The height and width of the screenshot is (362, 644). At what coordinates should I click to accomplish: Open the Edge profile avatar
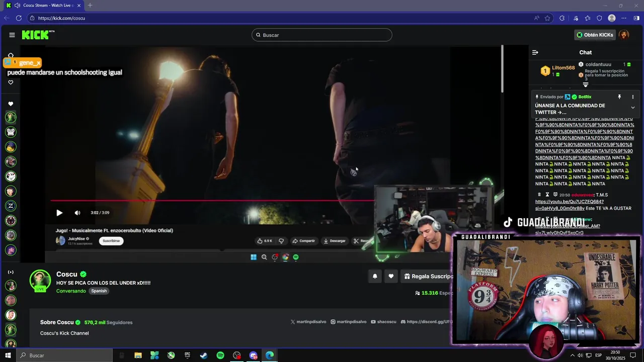(x=612, y=18)
